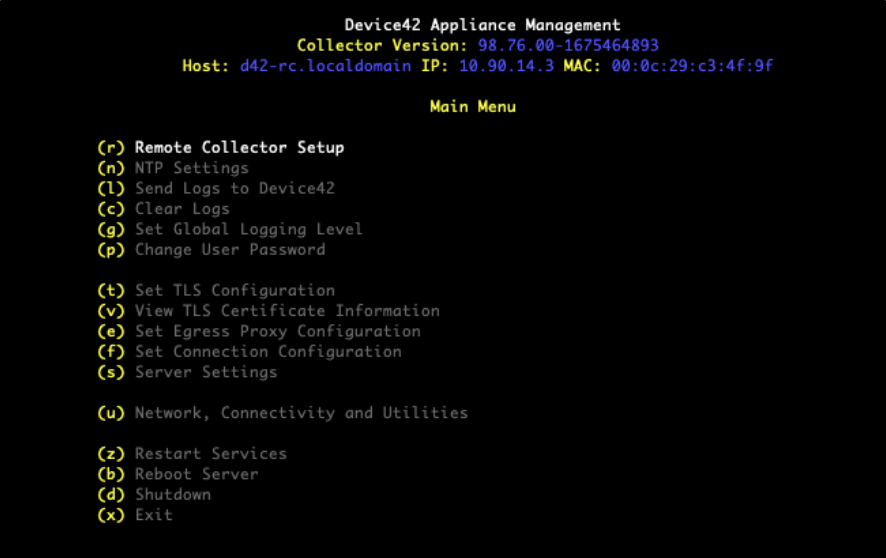
Task: Choose Set Connection Configuration
Action: tap(250, 351)
